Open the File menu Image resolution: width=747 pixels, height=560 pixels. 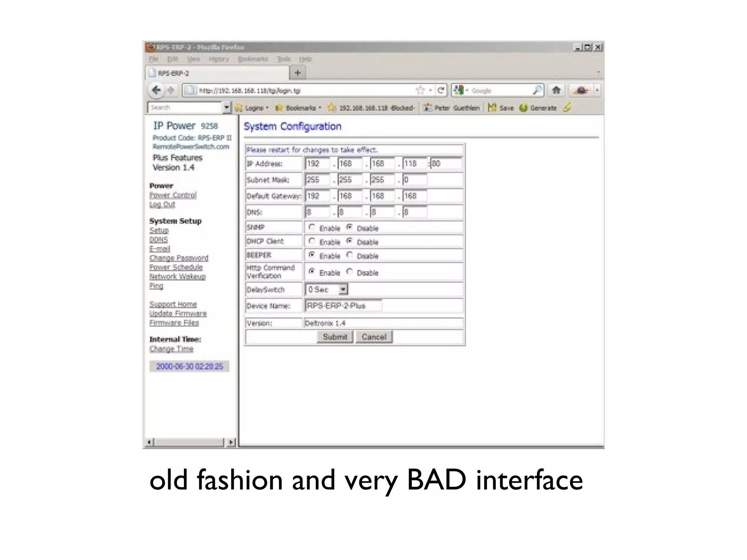click(154, 59)
